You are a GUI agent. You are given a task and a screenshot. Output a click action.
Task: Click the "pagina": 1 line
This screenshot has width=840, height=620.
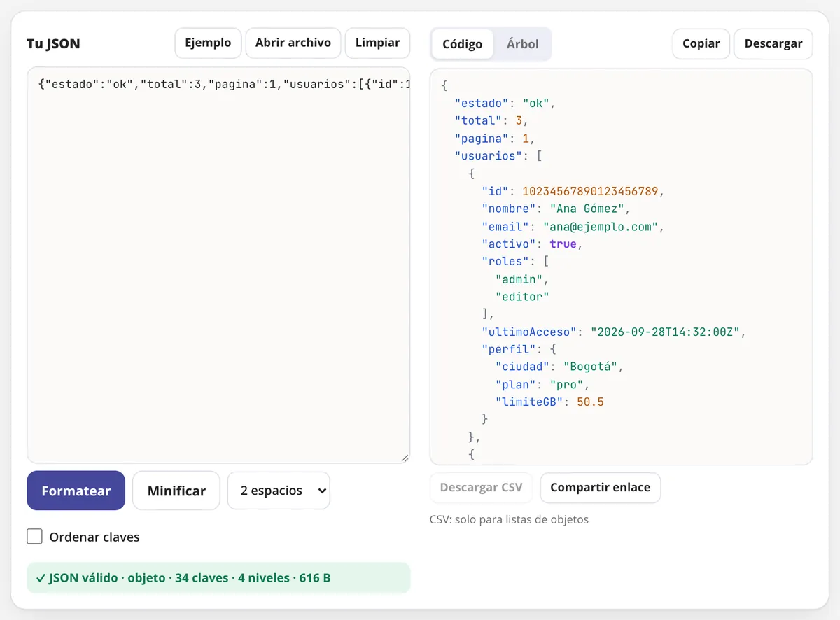tap(495, 139)
